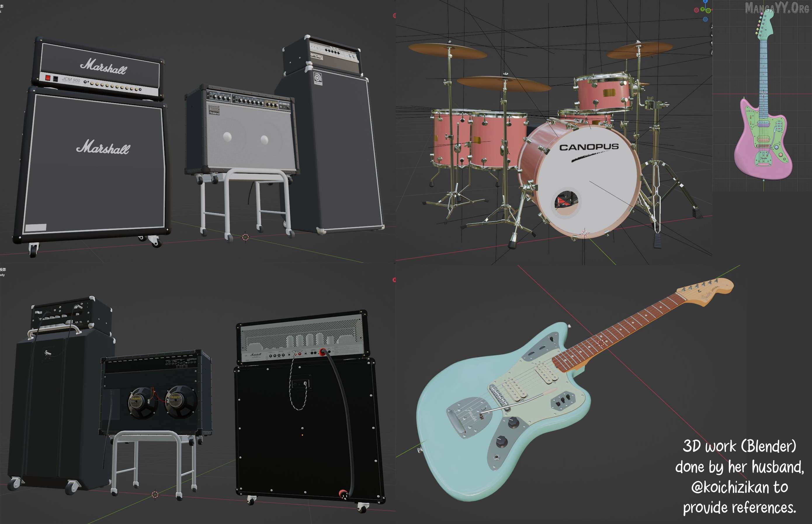Viewport: 812px width, 524px height.
Task: Click the blue Z axis gizmo handle
Action: click(705, 1)
